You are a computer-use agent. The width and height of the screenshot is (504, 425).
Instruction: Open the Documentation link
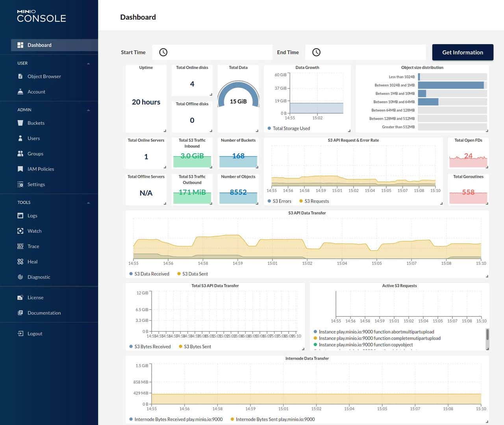[44, 313]
